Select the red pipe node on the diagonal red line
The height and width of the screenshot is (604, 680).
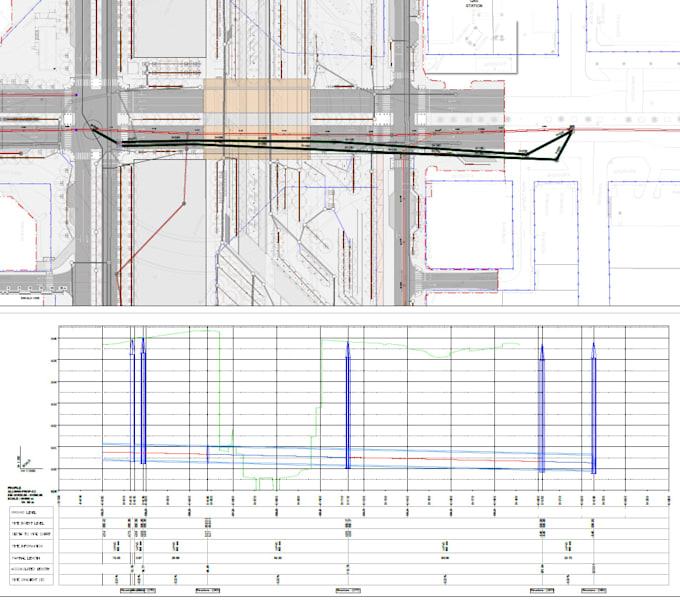[184, 203]
